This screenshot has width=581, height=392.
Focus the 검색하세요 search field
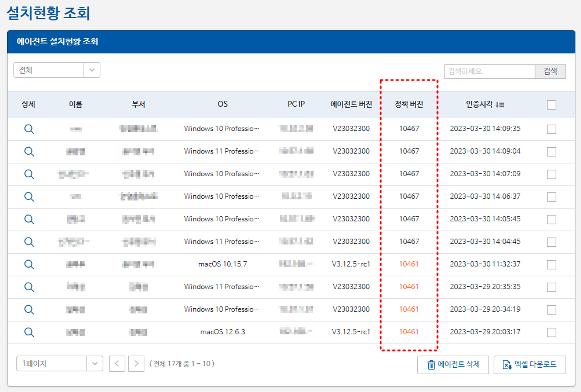tap(489, 71)
